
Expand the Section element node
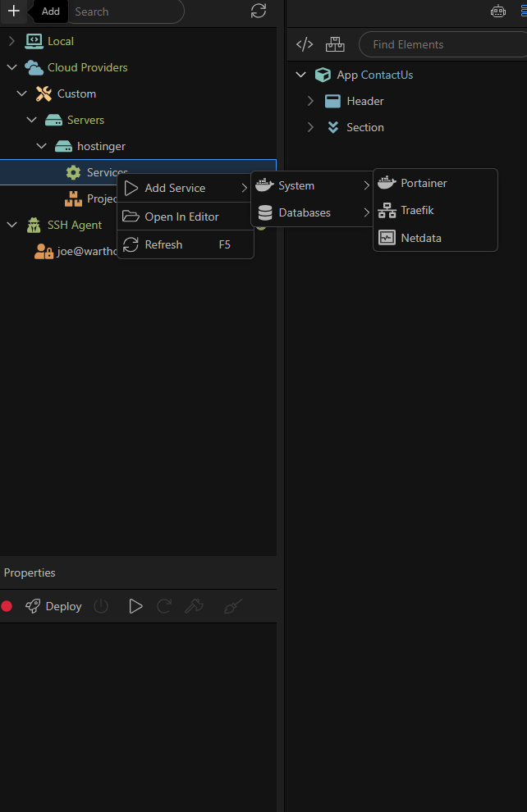[x=310, y=127]
